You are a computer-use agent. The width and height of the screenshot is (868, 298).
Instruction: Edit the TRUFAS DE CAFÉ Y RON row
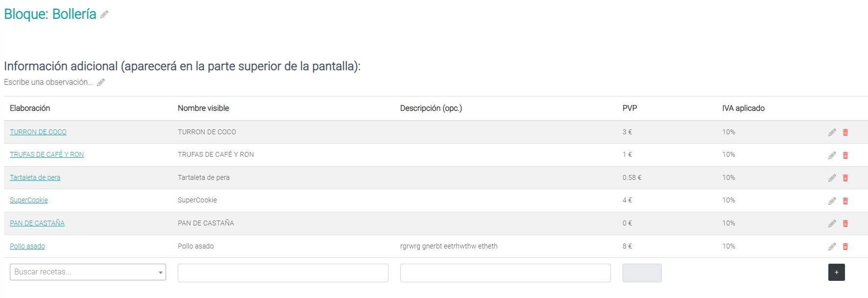point(832,155)
